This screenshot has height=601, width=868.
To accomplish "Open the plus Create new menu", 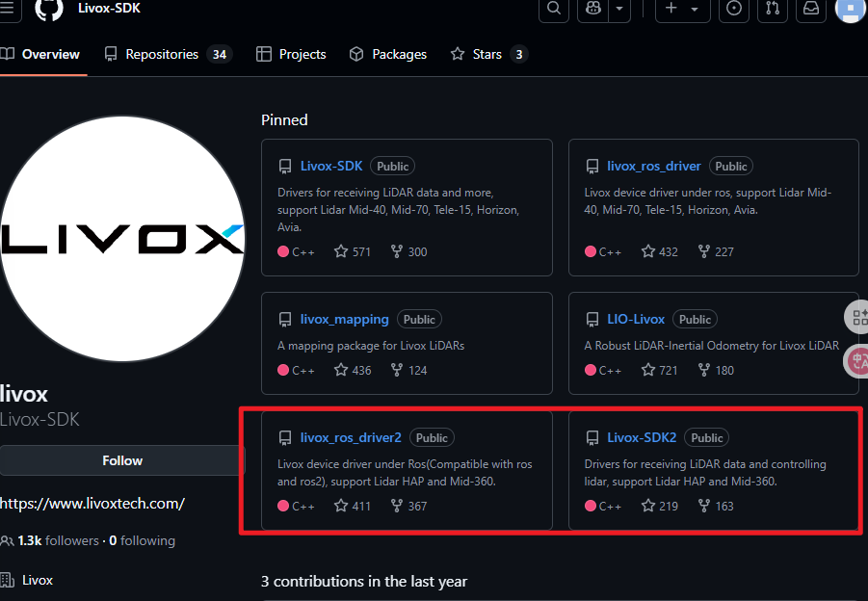I will [x=683, y=9].
